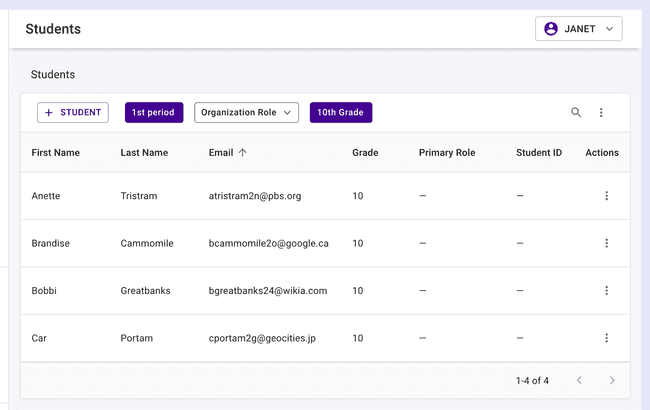
Task: Click the Email sort arrow icon
Action: 243,153
